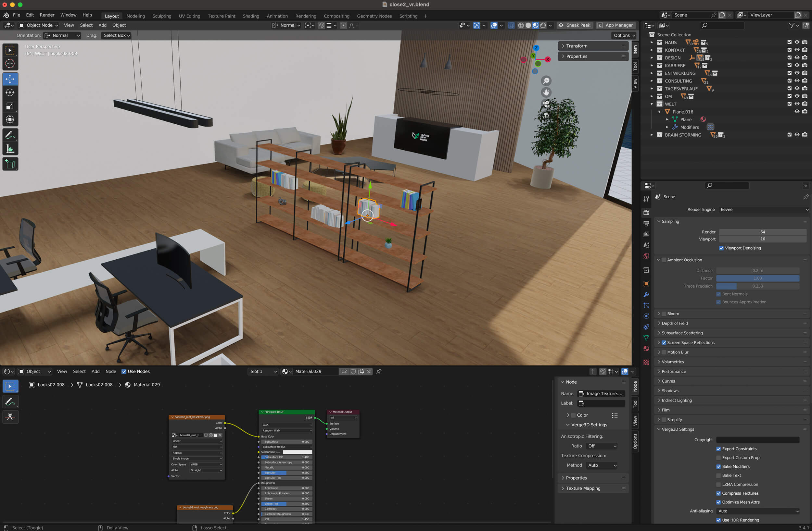Open the Modifier properties wrench tab

pos(646,294)
